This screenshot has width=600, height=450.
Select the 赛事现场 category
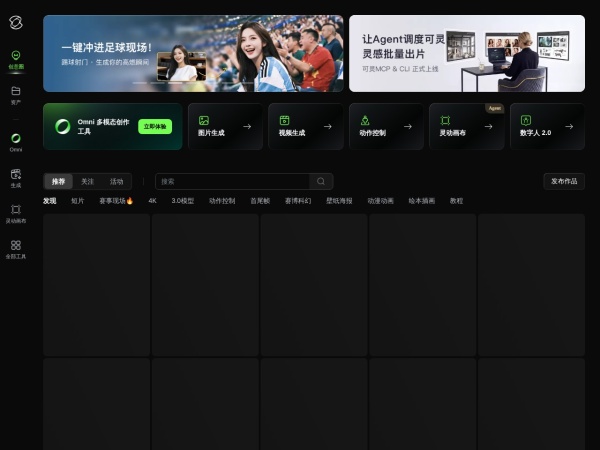click(116, 201)
